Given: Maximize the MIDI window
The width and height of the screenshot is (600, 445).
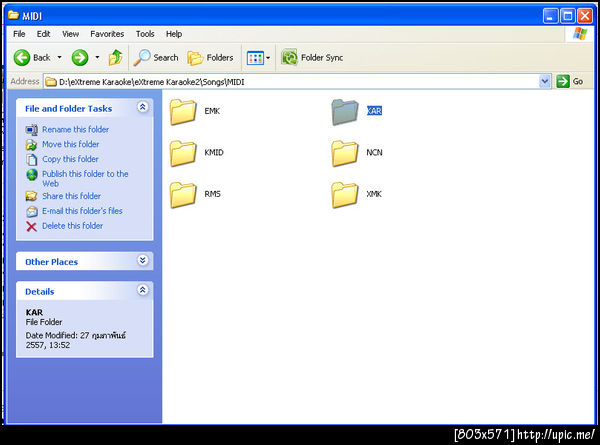Looking at the screenshot, I should pyautogui.click(x=568, y=16).
